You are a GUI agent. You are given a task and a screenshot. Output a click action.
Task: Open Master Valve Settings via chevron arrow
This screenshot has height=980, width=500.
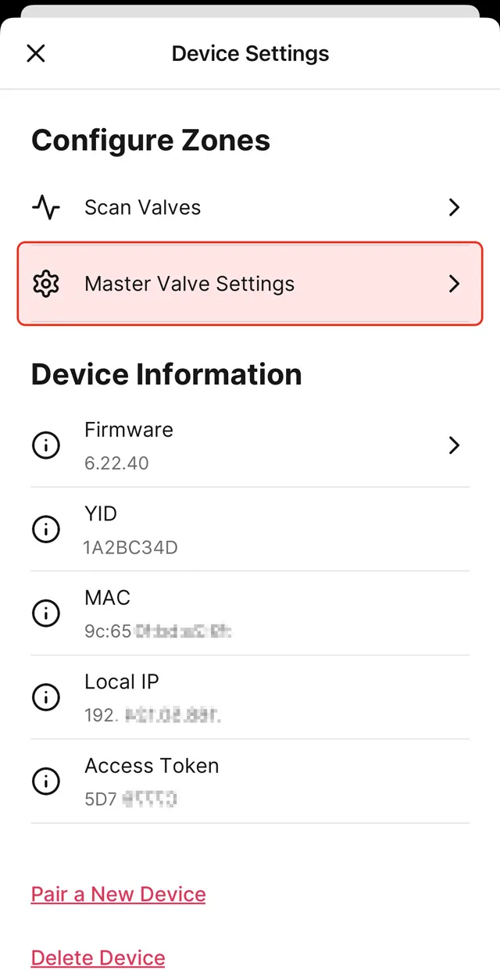tap(454, 284)
